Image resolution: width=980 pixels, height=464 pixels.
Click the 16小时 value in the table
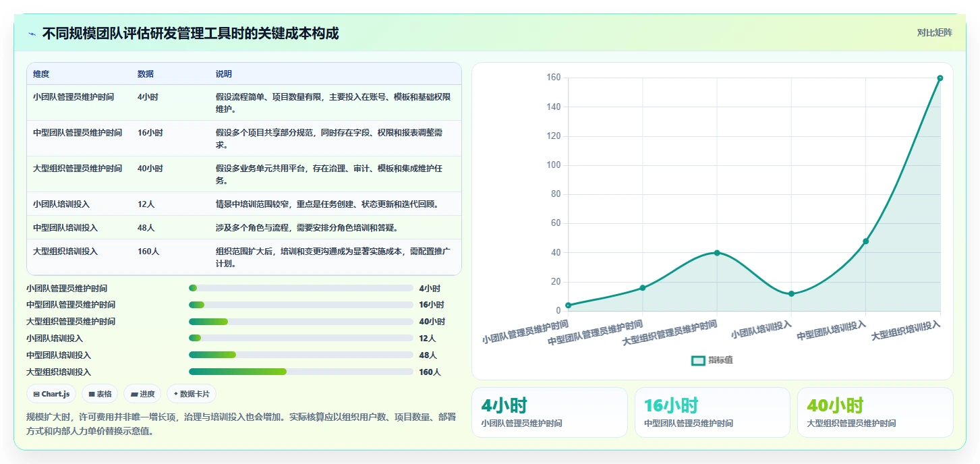(150, 133)
